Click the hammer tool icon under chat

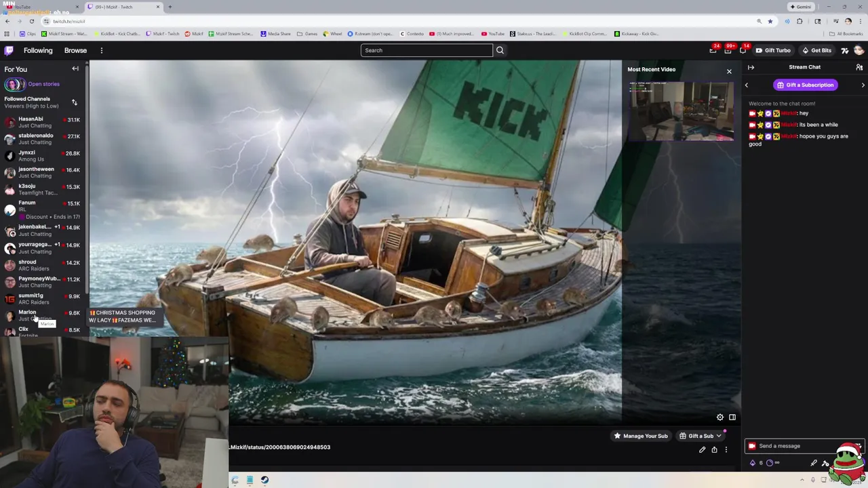click(x=825, y=463)
